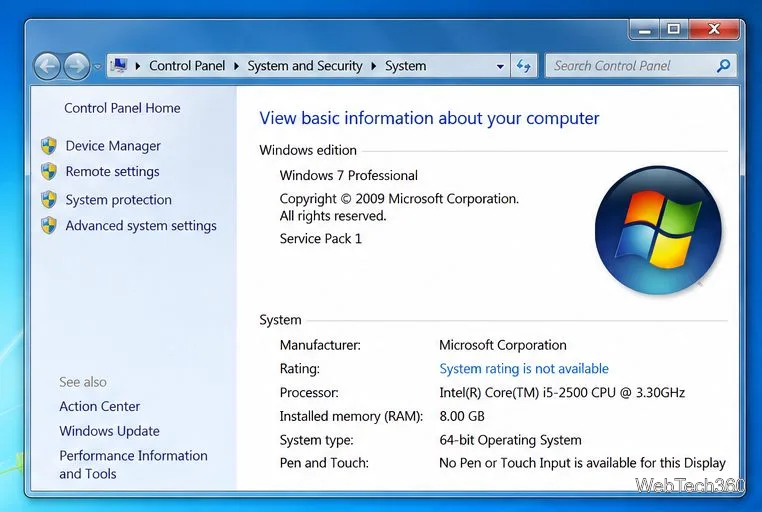The height and width of the screenshot is (512, 762).
Task: Open the address bar history dropdown
Action: [x=500, y=67]
